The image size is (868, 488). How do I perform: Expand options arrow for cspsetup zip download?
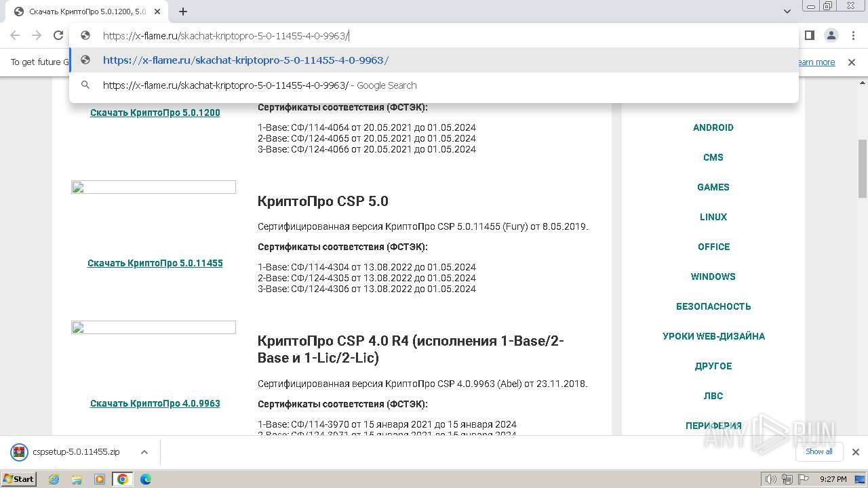(144, 452)
